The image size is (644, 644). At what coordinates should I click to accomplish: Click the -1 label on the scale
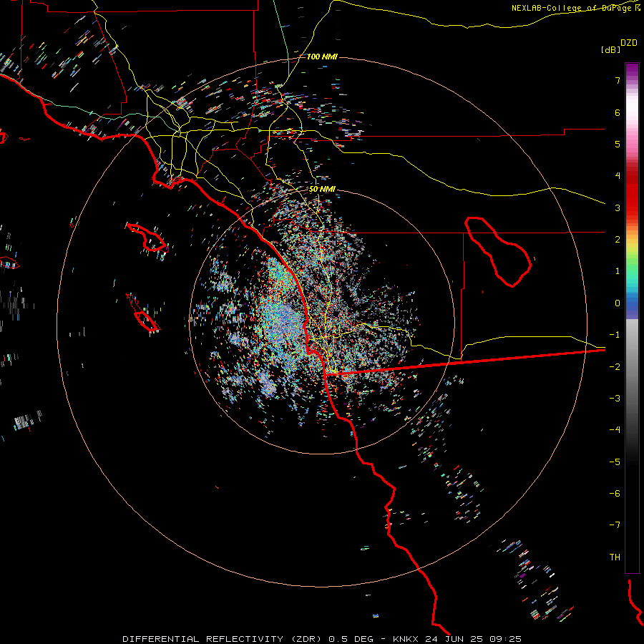click(x=615, y=335)
